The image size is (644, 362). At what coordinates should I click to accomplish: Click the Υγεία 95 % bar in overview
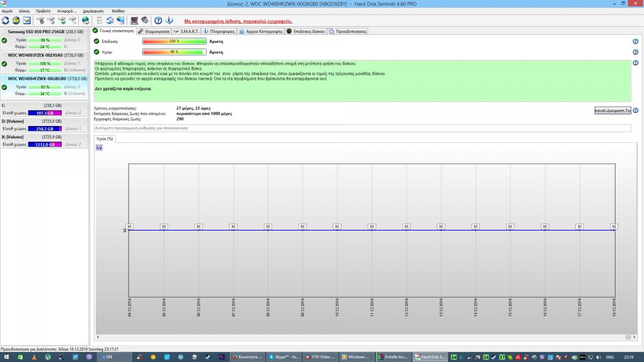click(174, 52)
